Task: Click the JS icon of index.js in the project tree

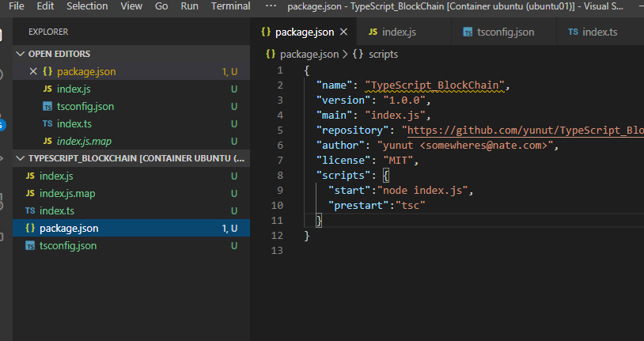Action: click(x=30, y=176)
